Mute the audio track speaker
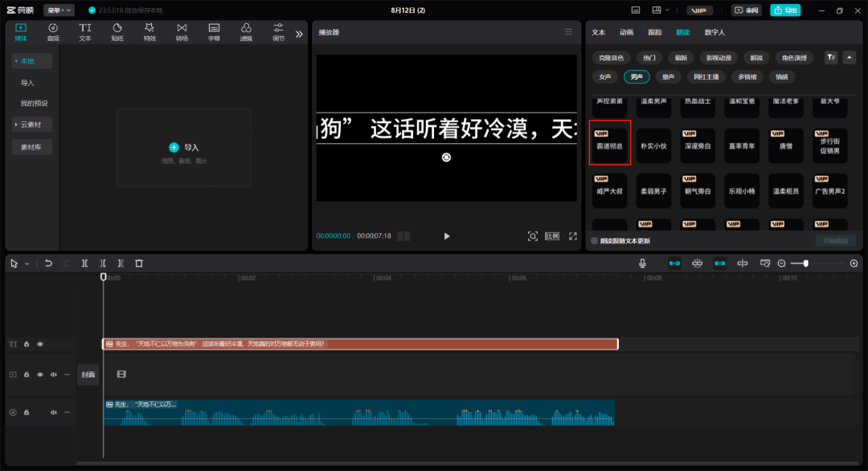Viewport: 868px width, 471px height. [54, 412]
